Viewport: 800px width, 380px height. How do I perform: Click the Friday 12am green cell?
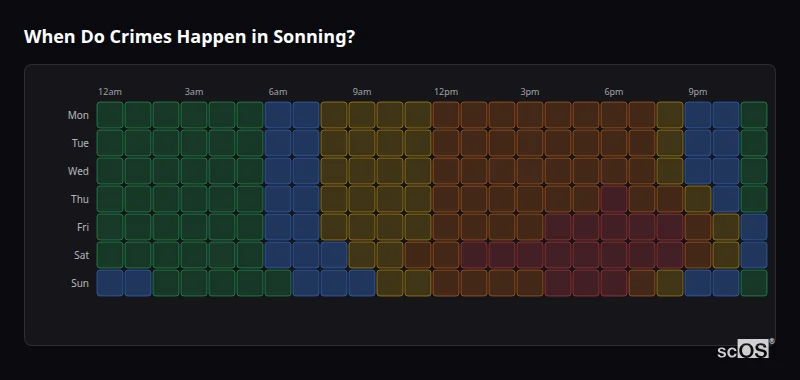click(x=110, y=227)
